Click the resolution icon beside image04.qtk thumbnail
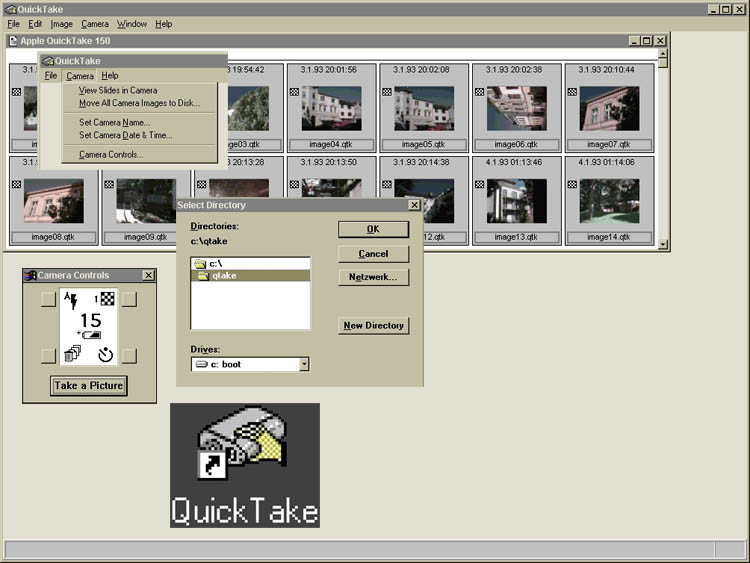This screenshot has width=750, height=563. pos(294,92)
